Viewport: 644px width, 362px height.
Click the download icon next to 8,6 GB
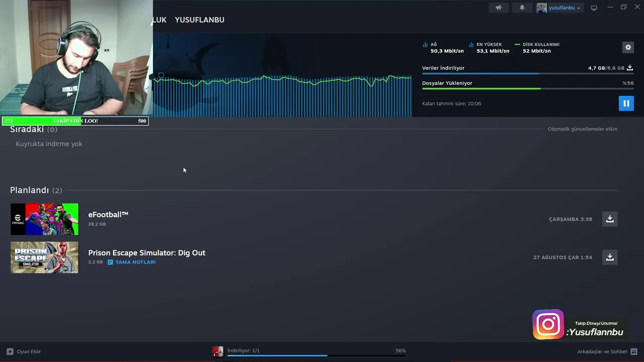tap(630, 68)
